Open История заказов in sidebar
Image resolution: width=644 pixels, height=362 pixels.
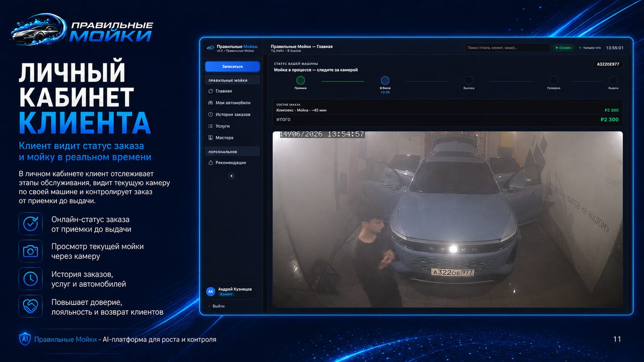click(232, 114)
